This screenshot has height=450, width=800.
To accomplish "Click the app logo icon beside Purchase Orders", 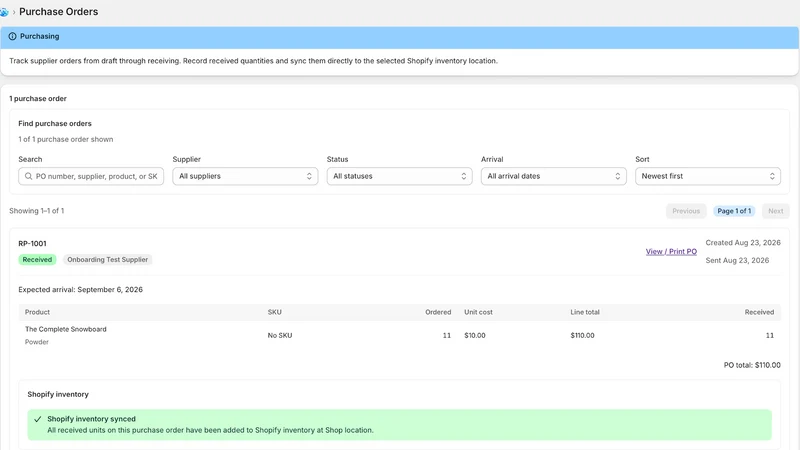I will 4,12.
